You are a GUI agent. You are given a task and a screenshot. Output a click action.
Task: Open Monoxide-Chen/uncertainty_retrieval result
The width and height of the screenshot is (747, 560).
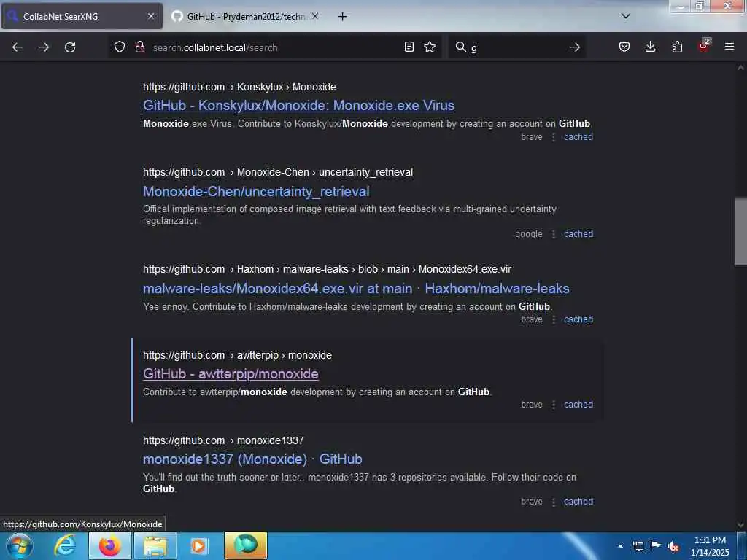click(x=256, y=192)
